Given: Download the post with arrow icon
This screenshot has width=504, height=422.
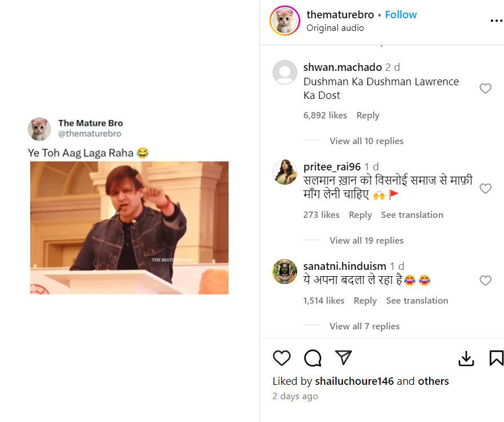Looking at the screenshot, I should pos(466,359).
